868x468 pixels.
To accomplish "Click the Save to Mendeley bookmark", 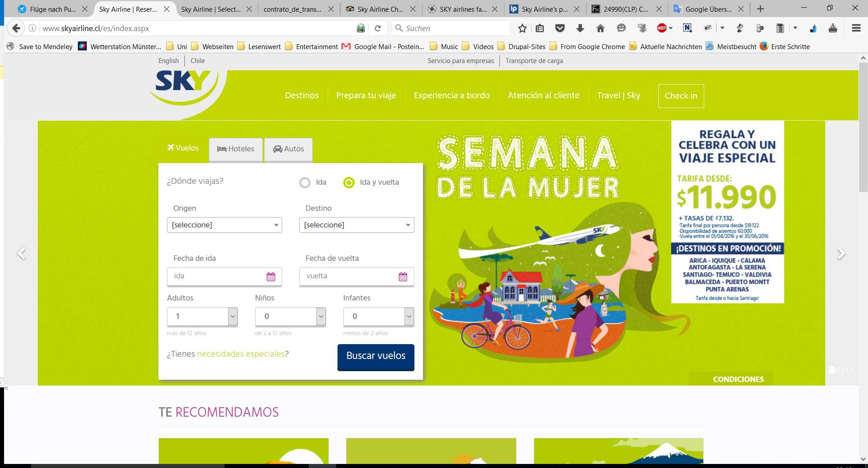I will coord(40,46).
